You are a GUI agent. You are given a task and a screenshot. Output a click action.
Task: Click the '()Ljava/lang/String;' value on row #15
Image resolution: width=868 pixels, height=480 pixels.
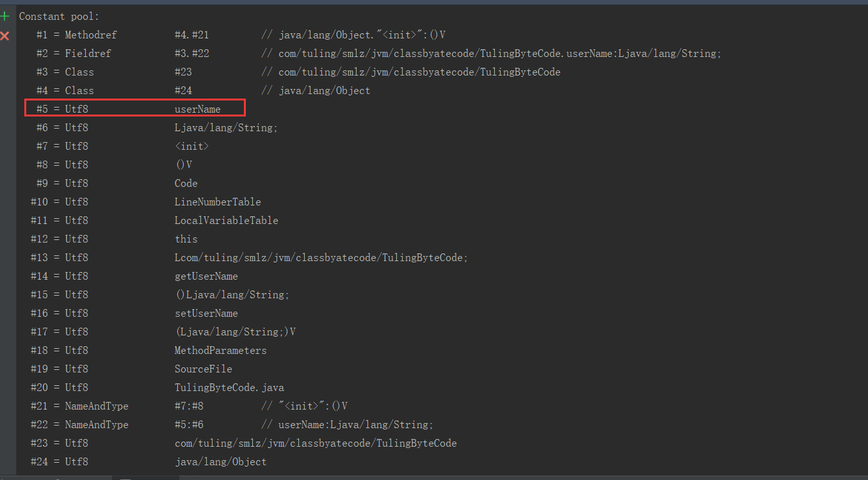coord(232,294)
